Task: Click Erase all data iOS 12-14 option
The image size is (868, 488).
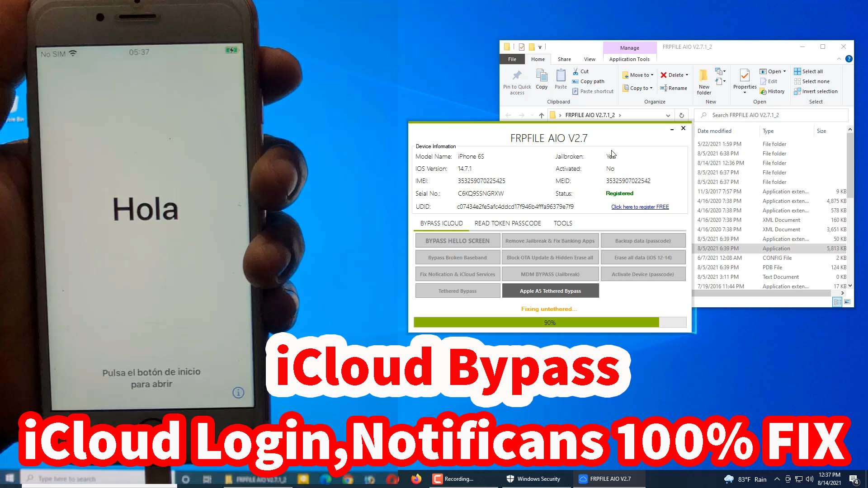Action: click(x=643, y=258)
